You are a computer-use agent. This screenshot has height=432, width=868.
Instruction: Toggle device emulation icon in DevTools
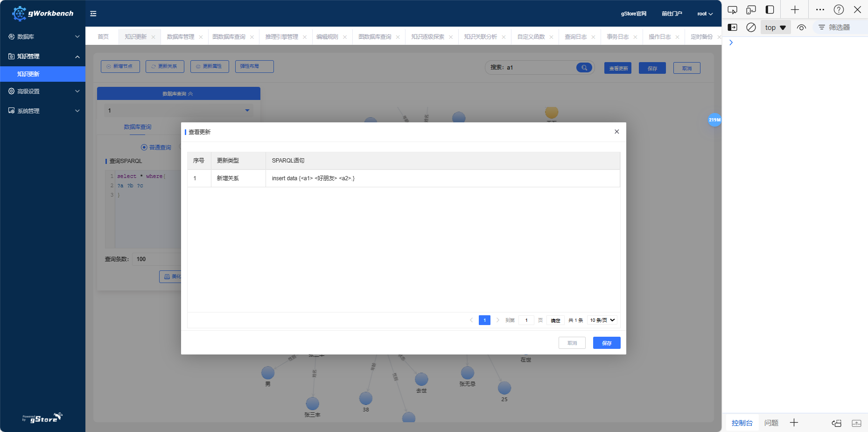point(751,10)
